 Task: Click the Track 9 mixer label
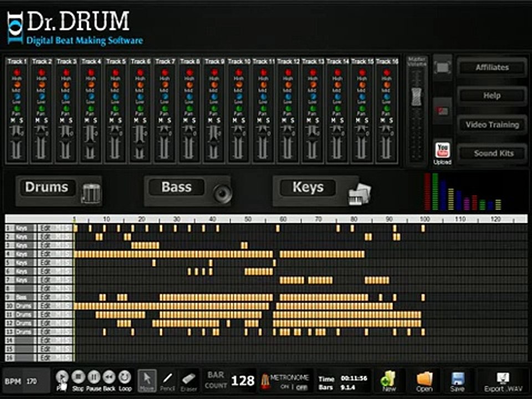point(214,62)
